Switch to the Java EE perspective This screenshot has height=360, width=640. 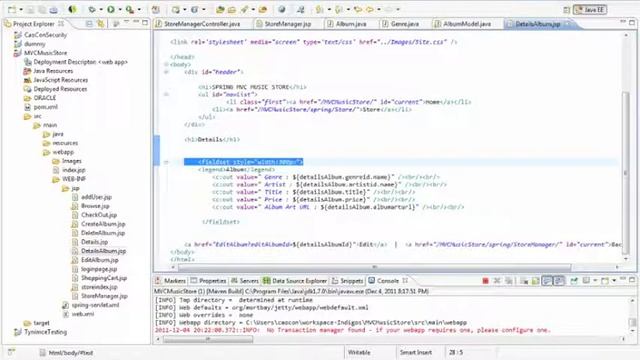pyautogui.click(x=590, y=10)
